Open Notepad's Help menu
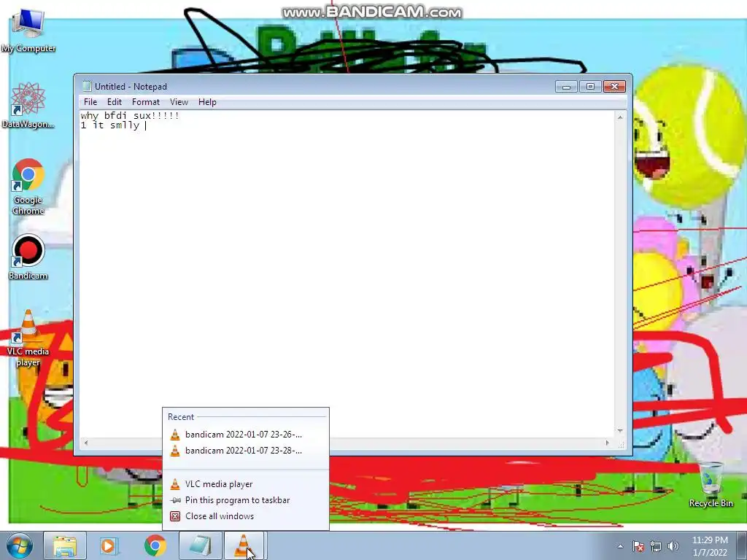The height and width of the screenshot is (560, 747). coord(207,102)
